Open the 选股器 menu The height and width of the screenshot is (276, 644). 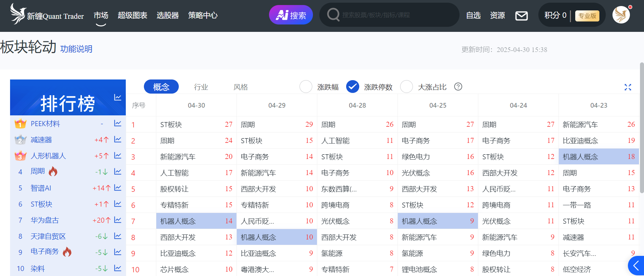[x=168, y=15]
